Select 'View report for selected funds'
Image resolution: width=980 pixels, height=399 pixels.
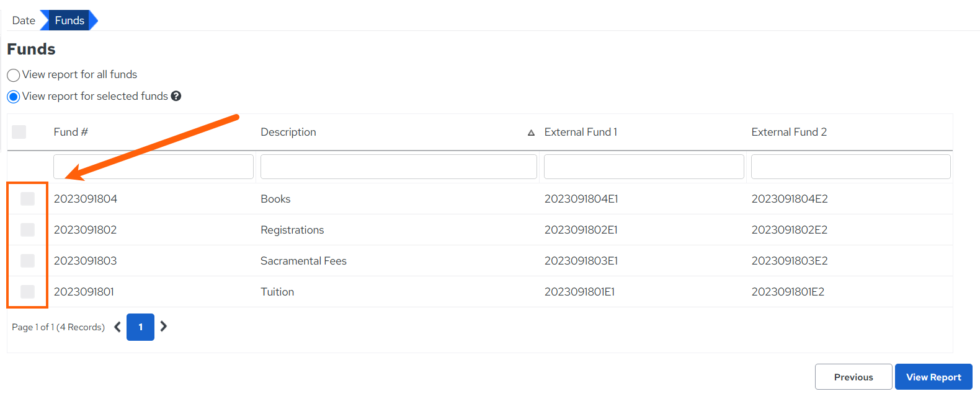coord(14,97)
